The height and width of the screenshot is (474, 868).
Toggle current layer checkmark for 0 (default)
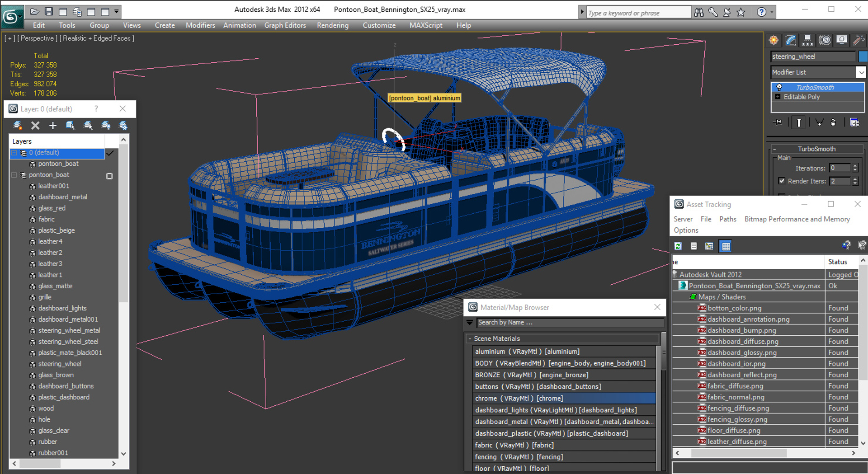coord(110,153)
